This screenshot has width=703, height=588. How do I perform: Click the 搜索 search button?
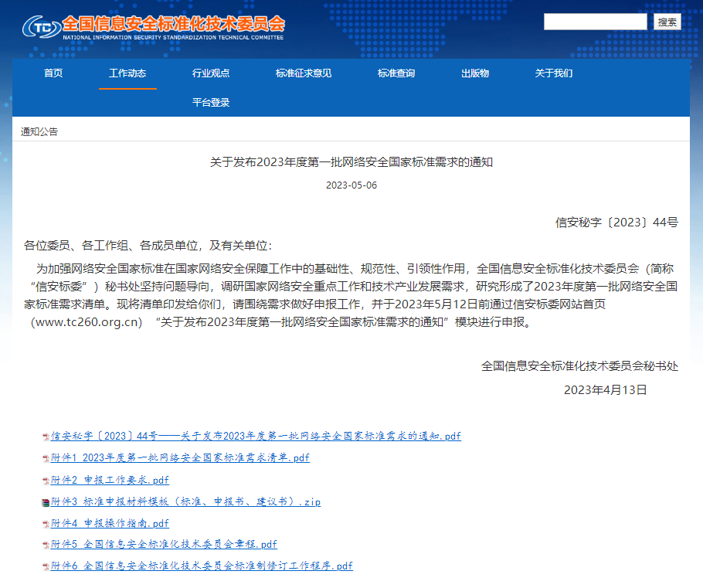coord(667,22)
